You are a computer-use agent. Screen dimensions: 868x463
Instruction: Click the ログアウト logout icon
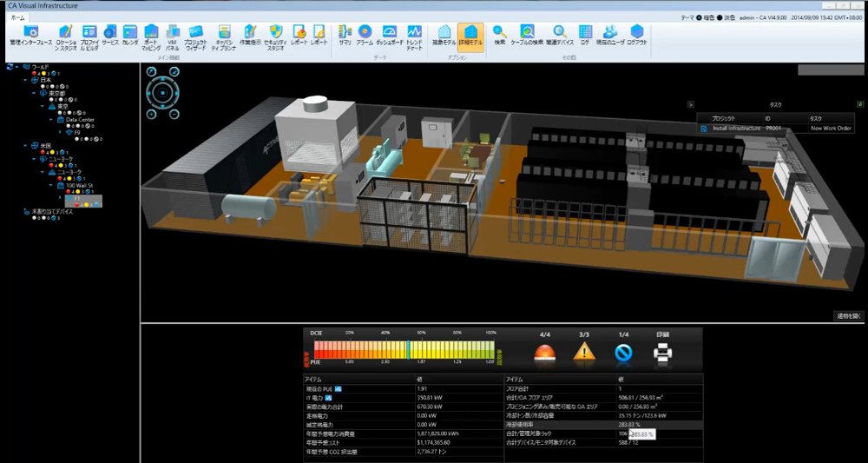(637, 35)
